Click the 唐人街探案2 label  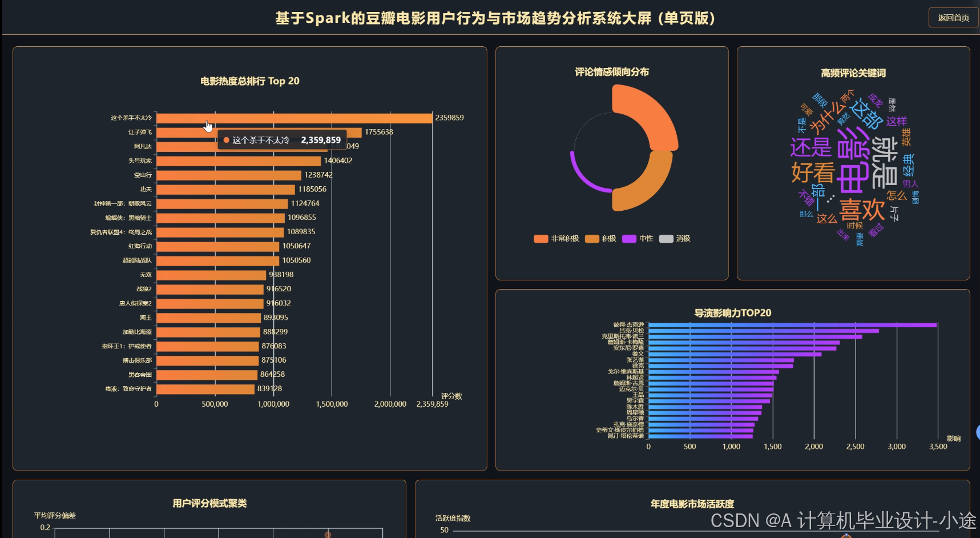[135, 303]
